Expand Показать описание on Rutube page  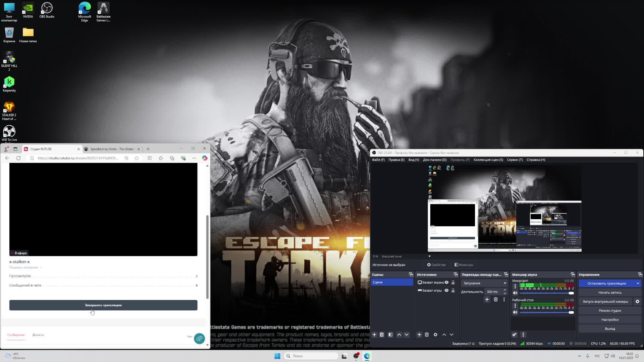25,267
